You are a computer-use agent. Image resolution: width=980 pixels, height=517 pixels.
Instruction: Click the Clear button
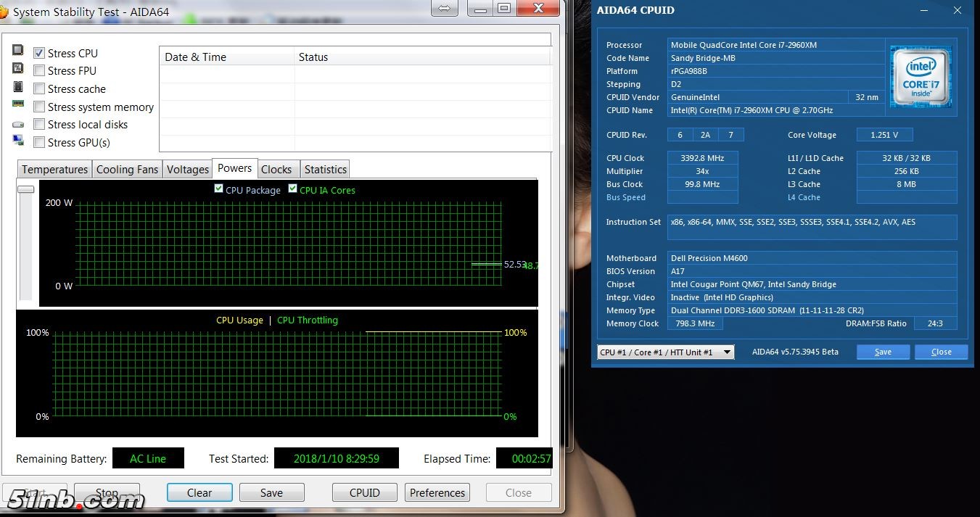[x=199, y=493]
